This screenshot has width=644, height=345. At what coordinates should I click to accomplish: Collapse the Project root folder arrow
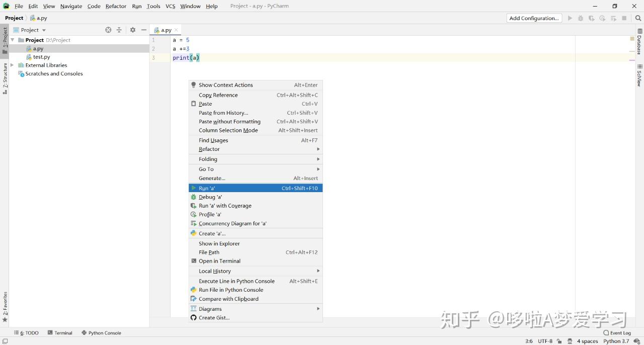13,40
